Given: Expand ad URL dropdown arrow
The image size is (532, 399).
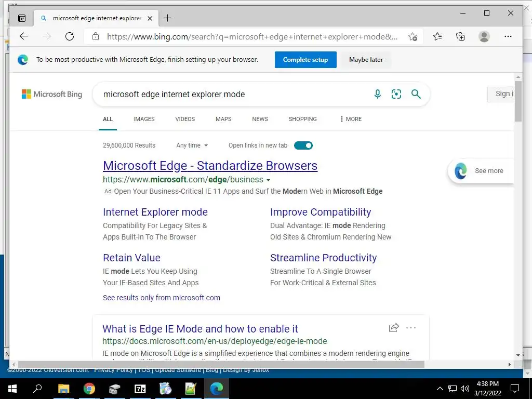Looking at the screenshot, I should [x=269, y=180].
